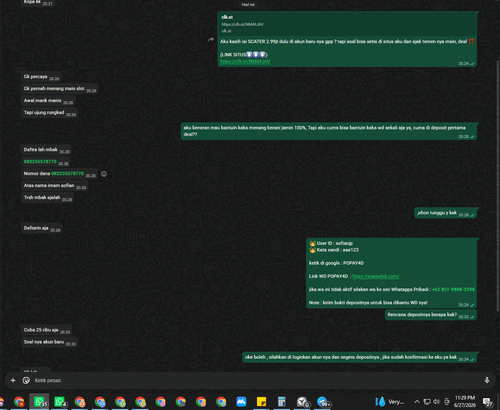This screenshot has width=500, height=410.
Task: Select 'Rencana depositnya berapa kak?' message
Action: click(x=431, y=315)
